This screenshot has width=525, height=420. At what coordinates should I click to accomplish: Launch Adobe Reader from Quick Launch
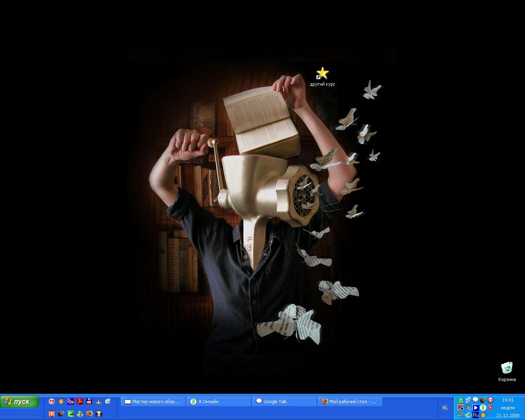click(x=80, y=402)
